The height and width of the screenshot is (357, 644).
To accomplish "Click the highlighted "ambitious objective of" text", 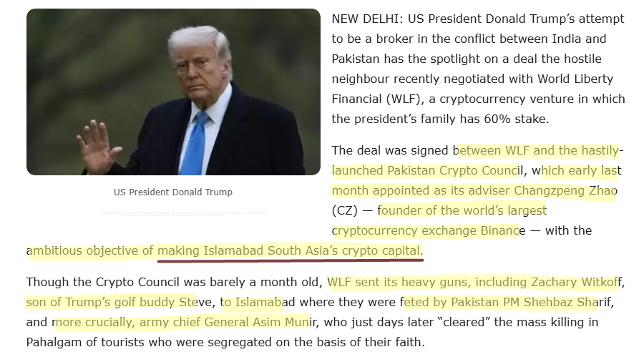I will point(93,251).
